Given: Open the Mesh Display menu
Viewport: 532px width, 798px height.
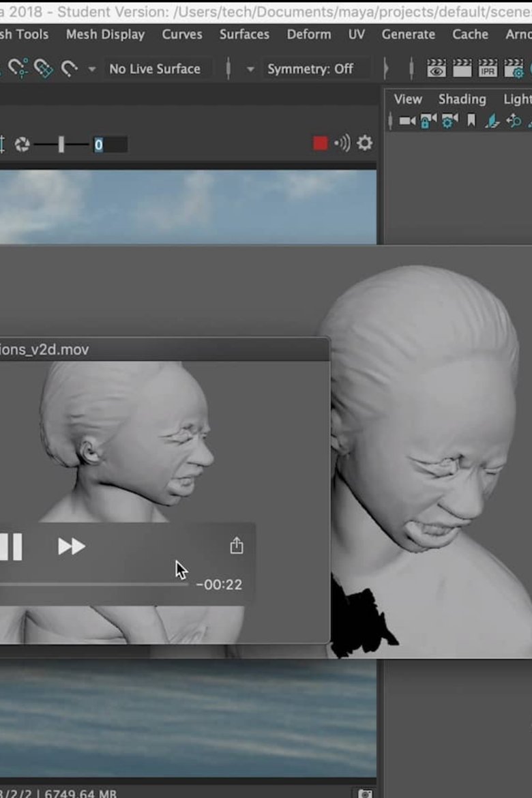Looking at the screenshot, I should point(105,34).
